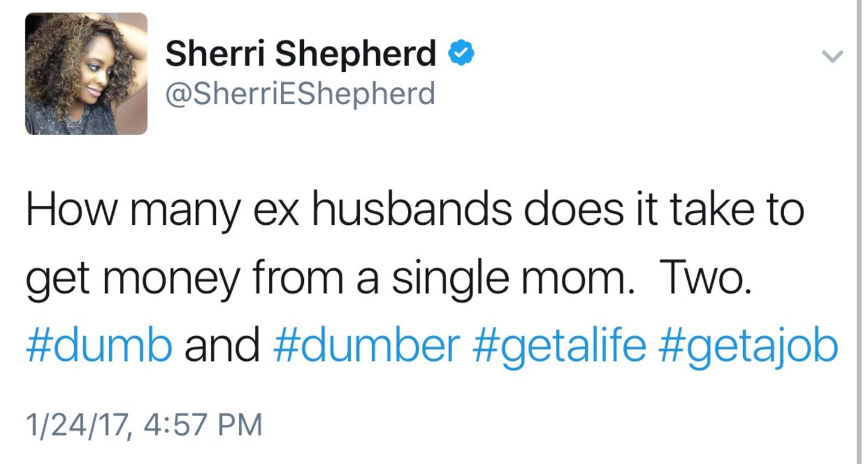Click the word "and" between the hashtags
Screen dimensions: 868x464
[x=222, y=346]
